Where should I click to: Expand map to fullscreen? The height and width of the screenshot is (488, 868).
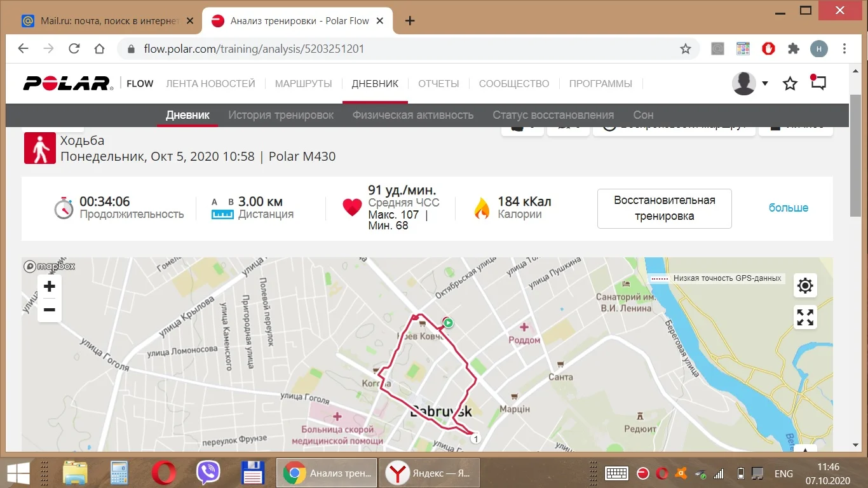click(805, 317)
